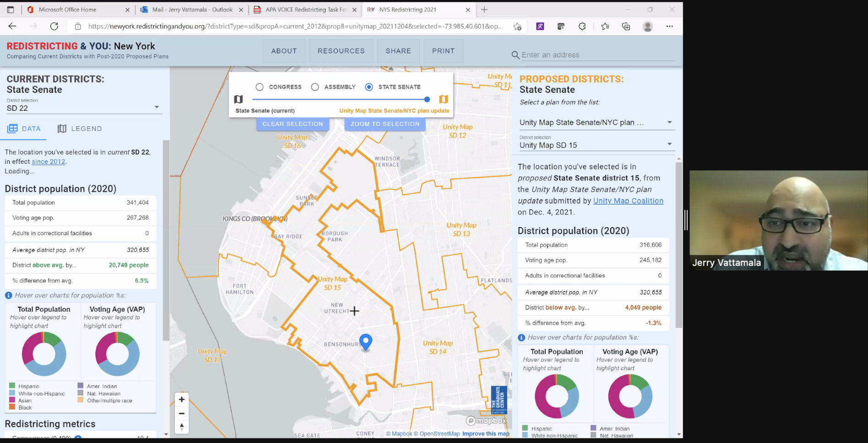Open the Favorites list icon
The width and height of the screenshot is (868, 443).
tap(605, 26)
